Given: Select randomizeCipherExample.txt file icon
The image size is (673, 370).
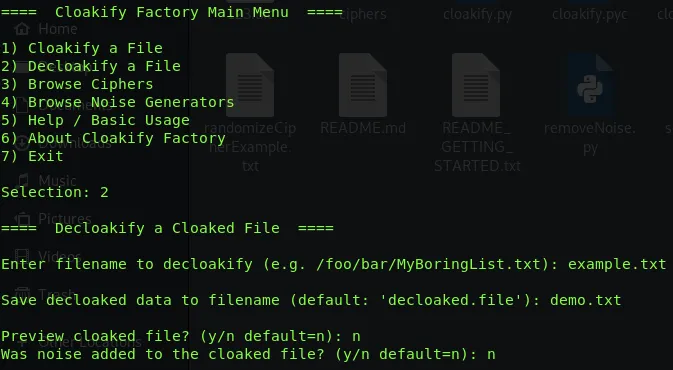Looking at the screenshot, I should click(250, 85).
